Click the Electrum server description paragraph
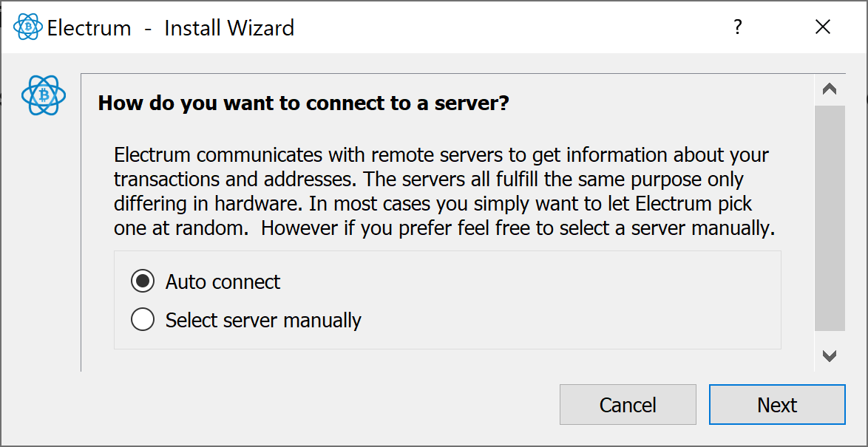 tap(444, 191)
